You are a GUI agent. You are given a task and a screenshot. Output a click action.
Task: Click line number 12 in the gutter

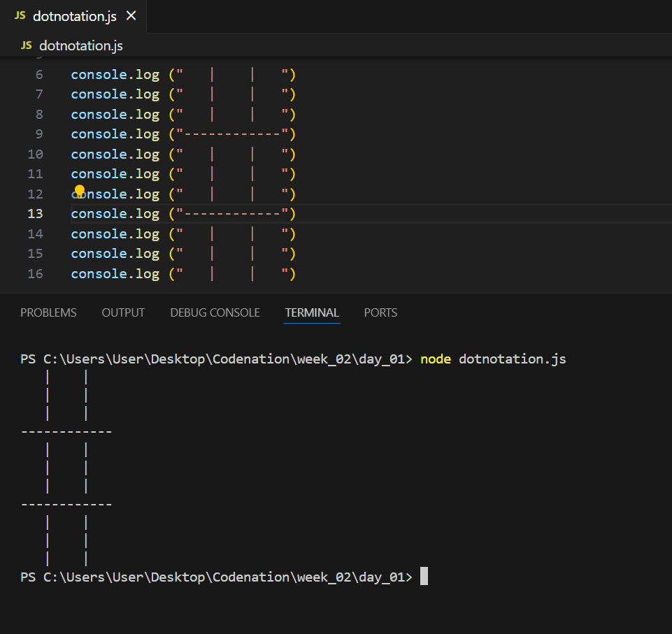pos(36,194)
